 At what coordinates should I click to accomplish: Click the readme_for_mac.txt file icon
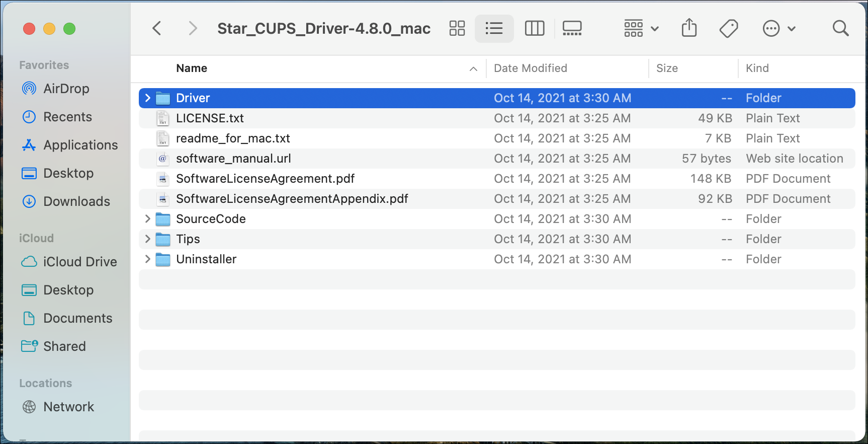click(163, 138)
